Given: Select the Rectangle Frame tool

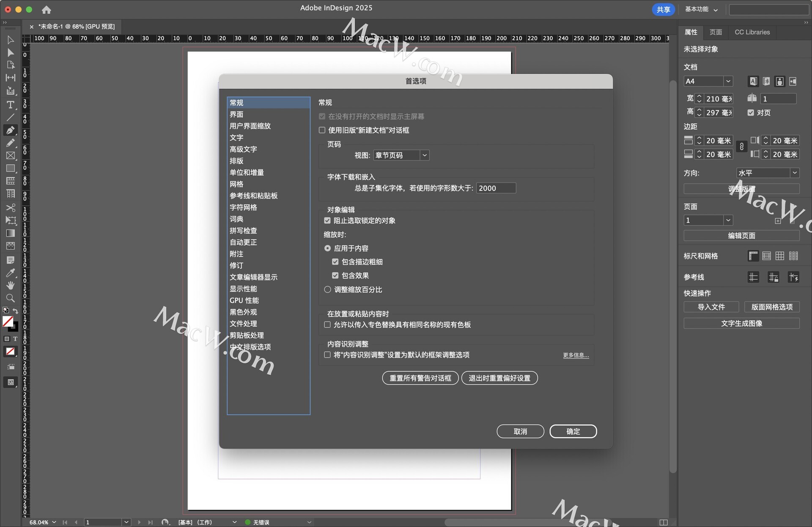Looking at the screenshot, I should [11, 156].
